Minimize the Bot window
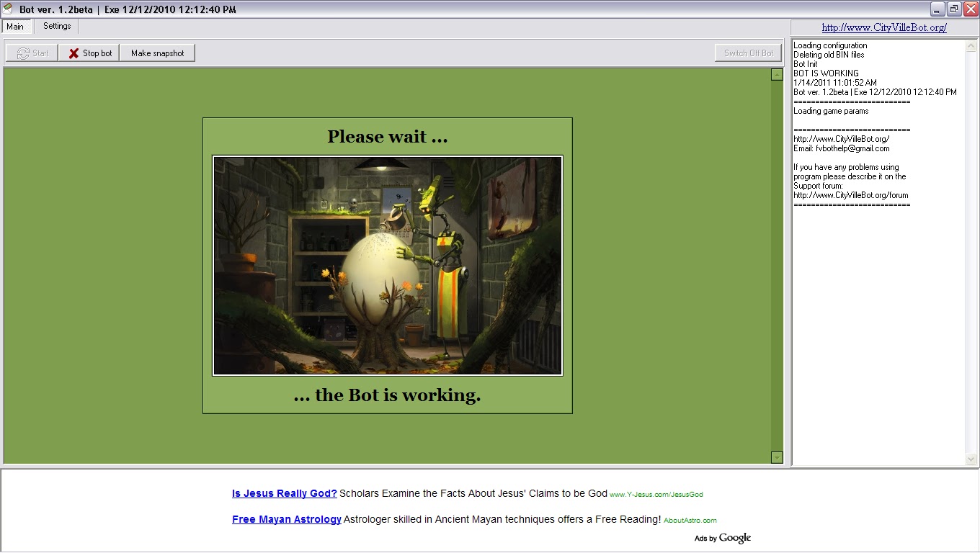 [x=937, y=9]
